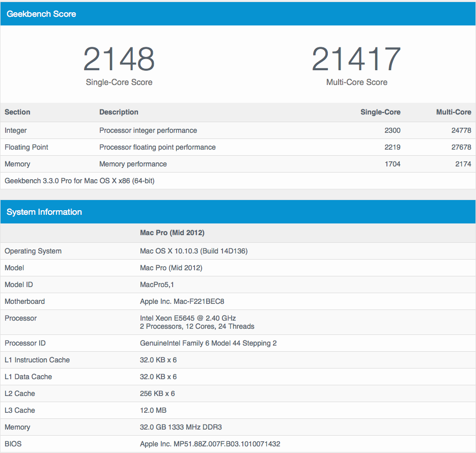The image size is (476, 453).
Task: Click the 'Processor ID' label
Action: click(25, 343)
